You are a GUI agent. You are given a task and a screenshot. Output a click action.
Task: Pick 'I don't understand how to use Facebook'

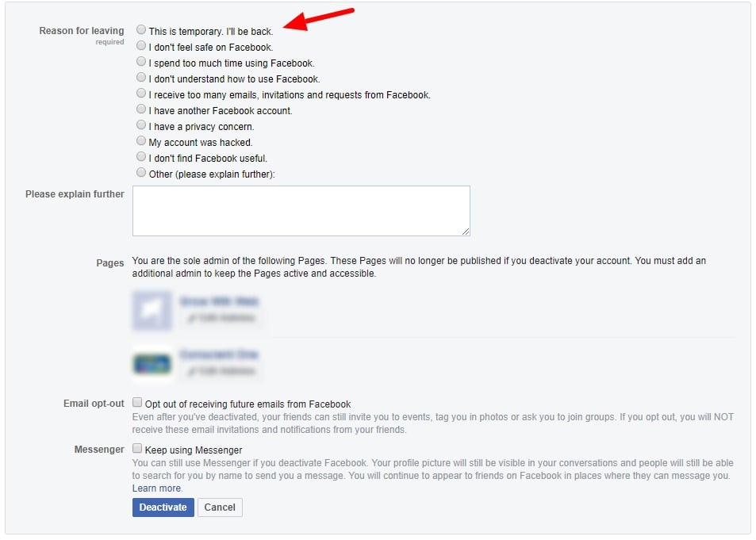click(140, 78)
